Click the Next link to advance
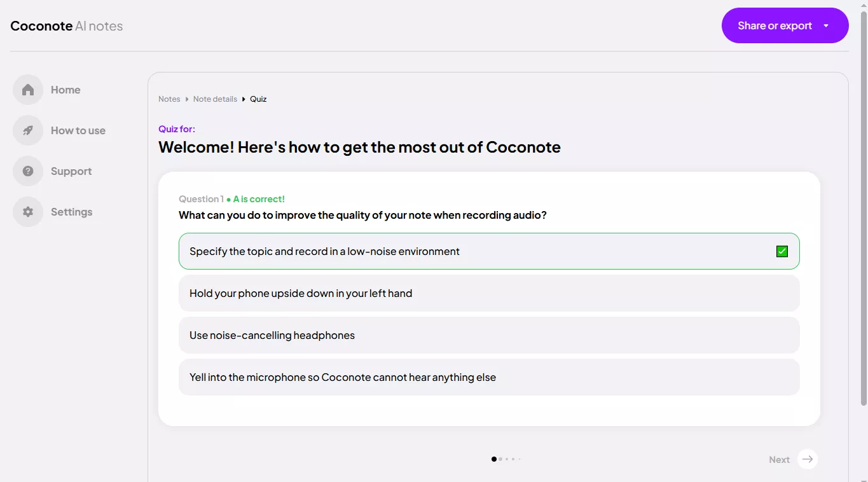The image size is (868, 482). 779,459
